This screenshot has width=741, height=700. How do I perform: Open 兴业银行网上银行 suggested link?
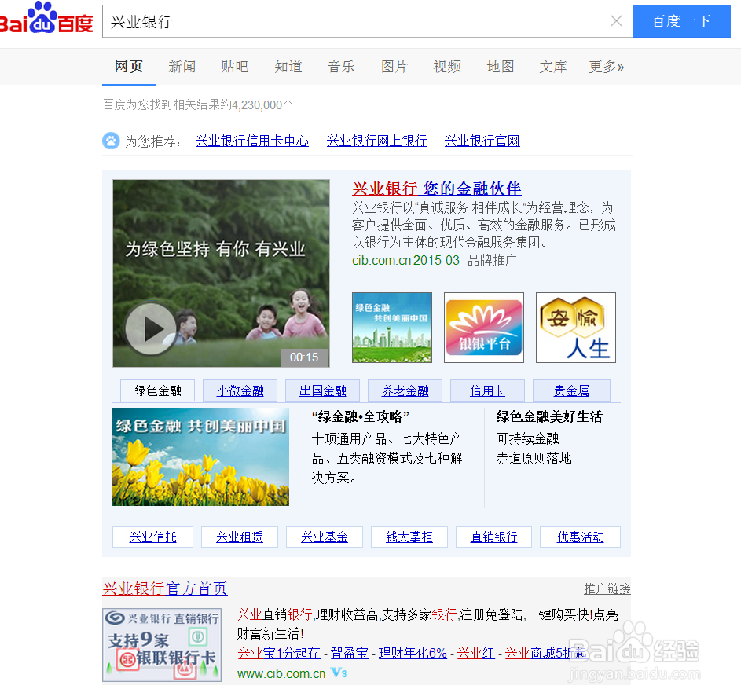376,141
